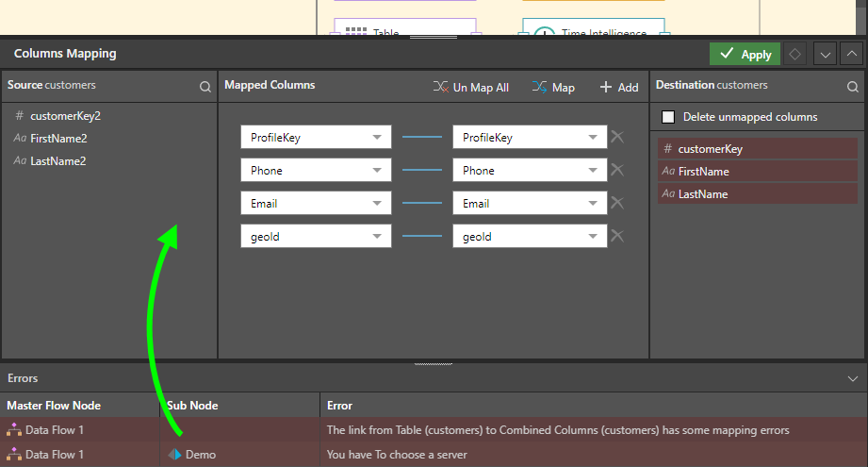The width and height of the screenshot is (868, 467).
Task: Select customerKey2 in Source list
Action: 65,116
